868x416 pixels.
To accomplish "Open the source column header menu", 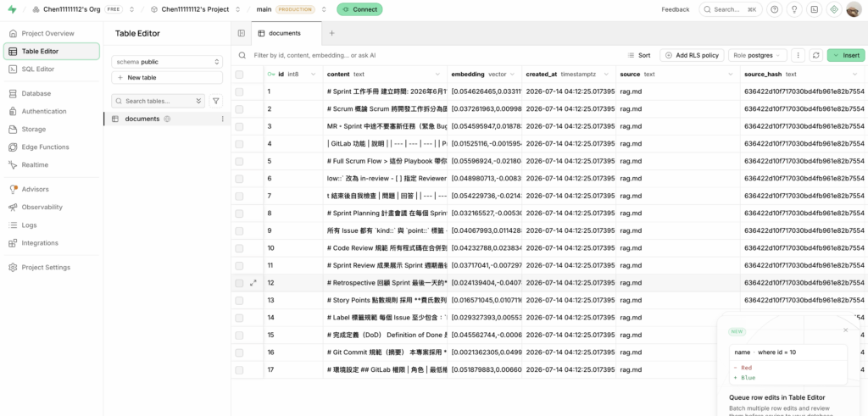I will pyautogui.click(x=731, y=75).
